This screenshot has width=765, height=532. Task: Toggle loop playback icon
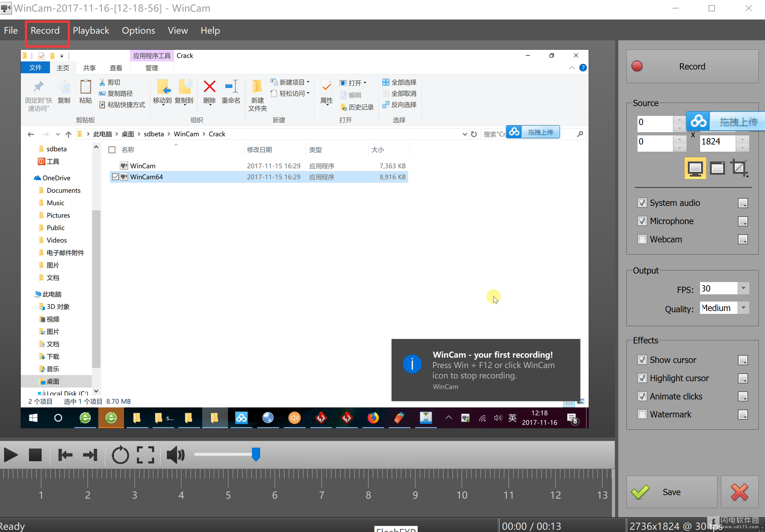click(x=120, y=455)
